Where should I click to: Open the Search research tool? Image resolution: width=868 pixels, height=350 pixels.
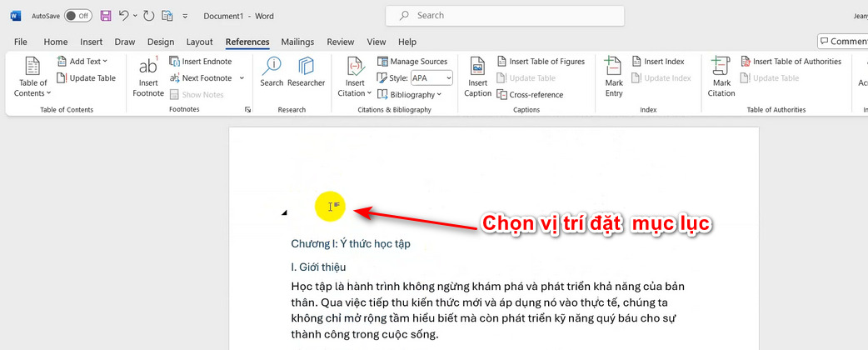pyautogui.click(x=272, y=72)
